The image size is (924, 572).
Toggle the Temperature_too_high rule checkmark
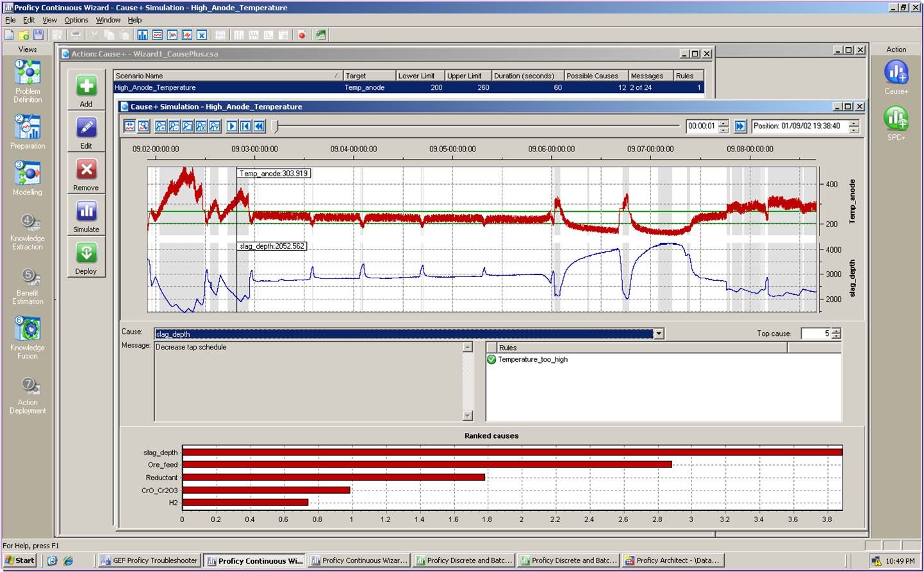(491, 360)
